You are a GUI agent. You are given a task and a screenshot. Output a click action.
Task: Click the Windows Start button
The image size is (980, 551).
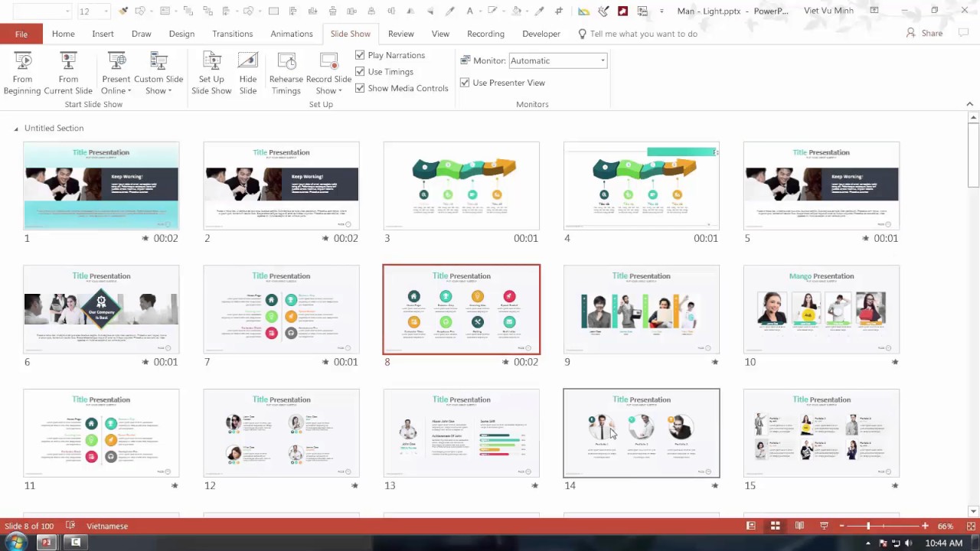(x=16, y=543)
